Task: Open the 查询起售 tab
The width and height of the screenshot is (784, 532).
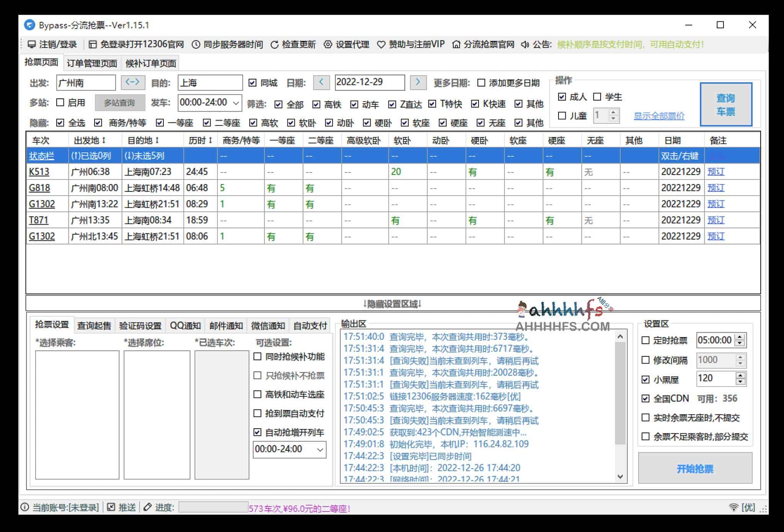Action: tap(94, 326)
